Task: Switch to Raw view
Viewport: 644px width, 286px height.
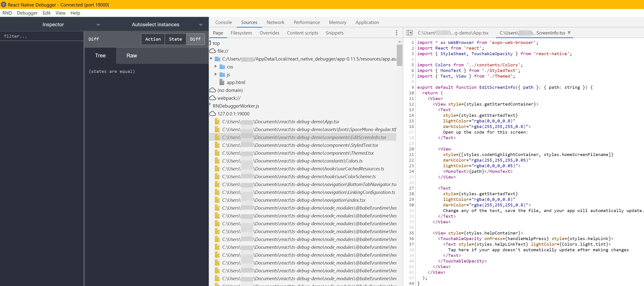Action: coord(132,56)
